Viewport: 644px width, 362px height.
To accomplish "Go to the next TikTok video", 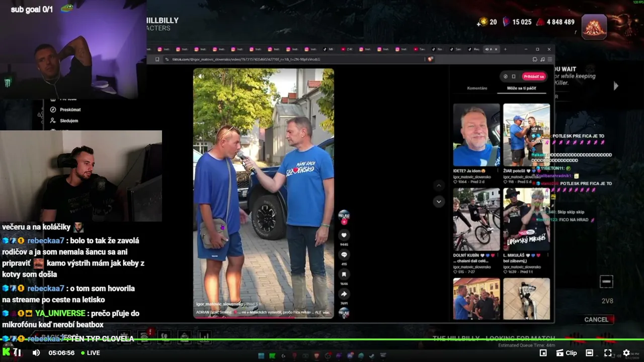I will [x=439, y=202].
